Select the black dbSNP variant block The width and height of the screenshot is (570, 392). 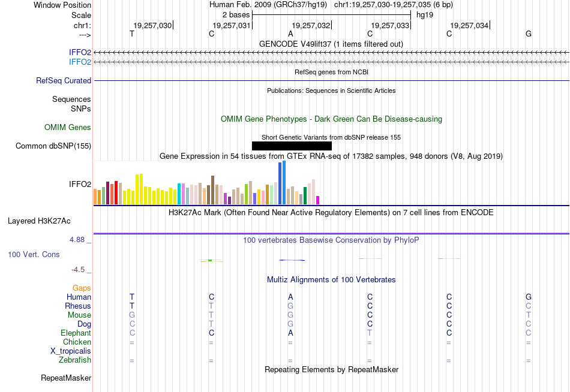[x=292, y=146]
